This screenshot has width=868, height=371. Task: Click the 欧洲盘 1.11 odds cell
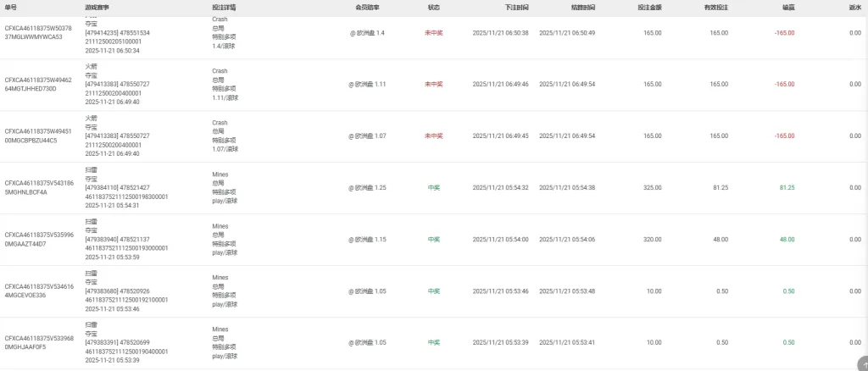(x=367, y=84)
